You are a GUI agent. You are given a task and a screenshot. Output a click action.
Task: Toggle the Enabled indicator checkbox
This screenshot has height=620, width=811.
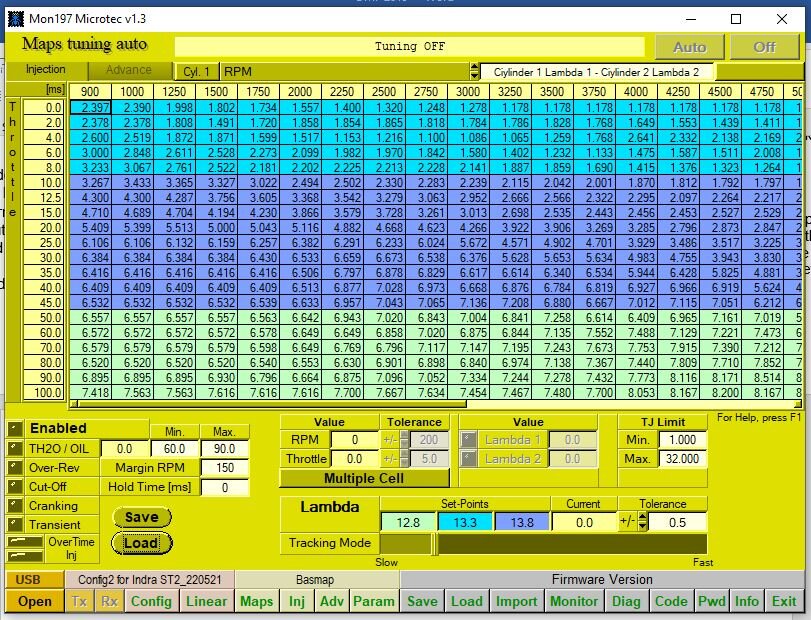coord(14,429)
